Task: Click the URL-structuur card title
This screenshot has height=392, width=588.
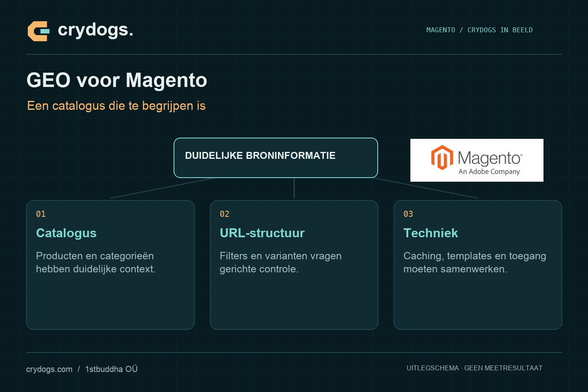Action: point(262,233)
